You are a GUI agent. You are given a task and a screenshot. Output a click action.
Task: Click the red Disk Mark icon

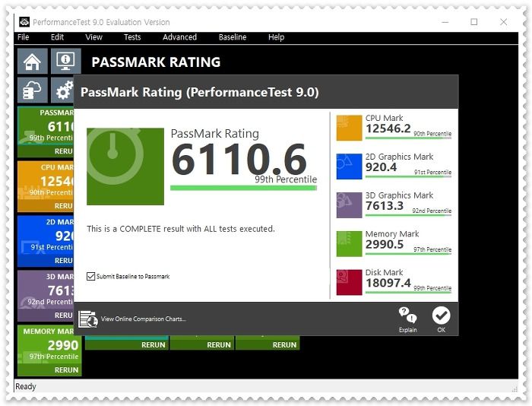point(349,282)
